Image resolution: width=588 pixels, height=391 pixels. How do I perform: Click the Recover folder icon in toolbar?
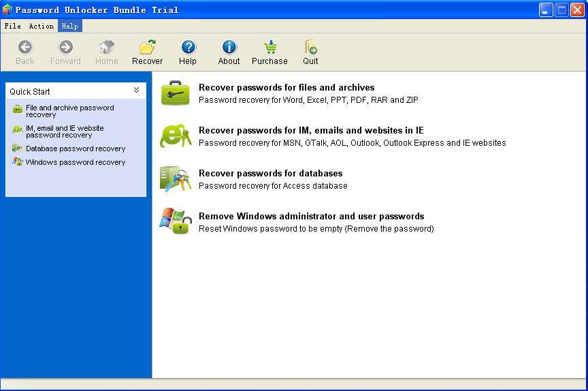coord(147,48)
